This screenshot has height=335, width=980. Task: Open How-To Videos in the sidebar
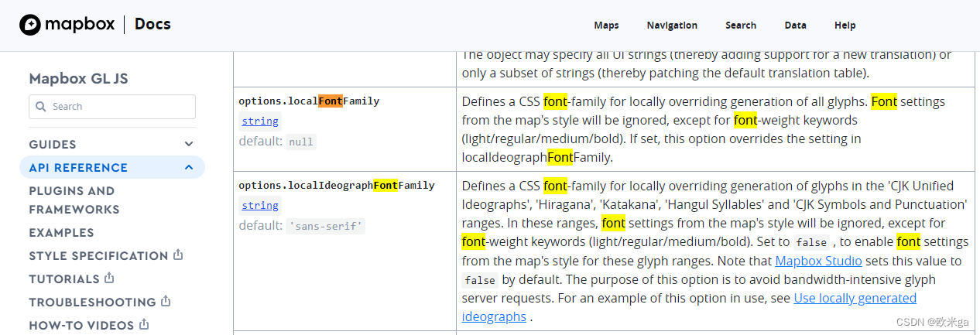coord(81,326)
